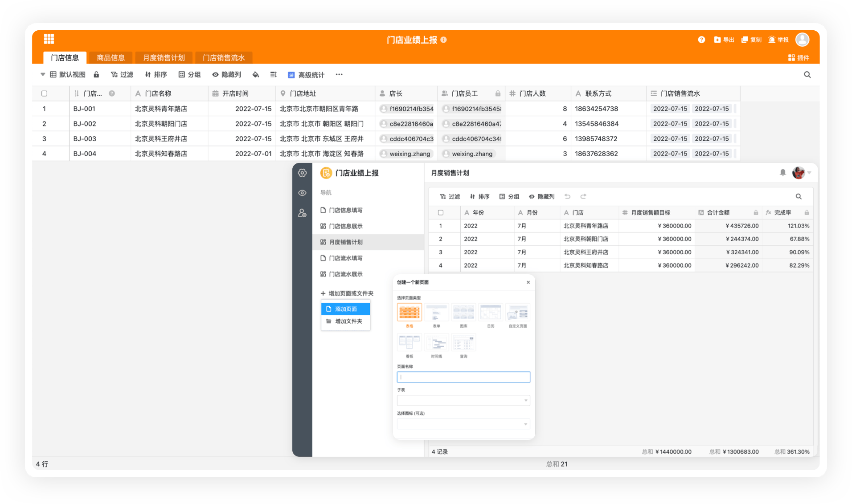Open 高级统计 advanced statistics
This screenshot has width=852, height=504.
(x=307, y=75)
